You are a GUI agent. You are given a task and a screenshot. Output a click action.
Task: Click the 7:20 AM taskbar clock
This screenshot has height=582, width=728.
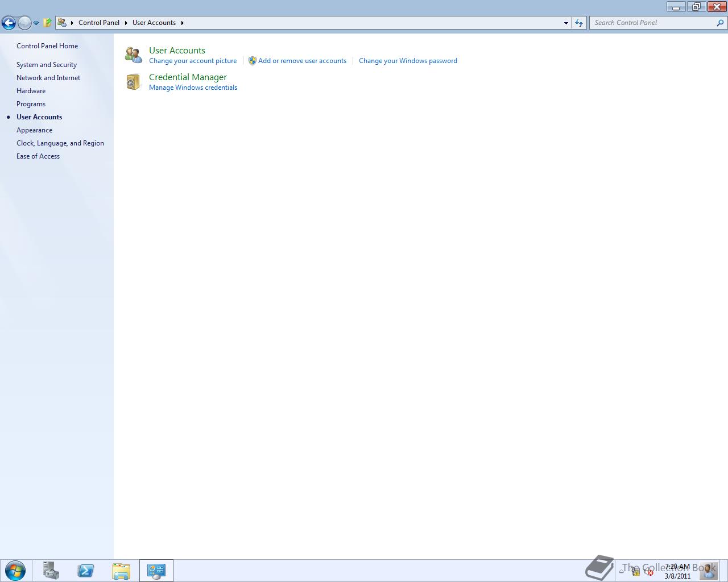point(677,571)
